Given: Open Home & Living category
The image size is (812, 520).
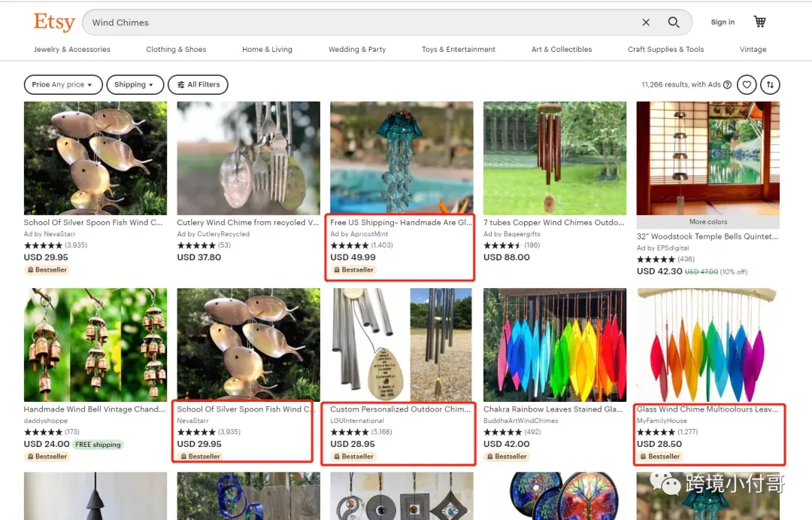Looking at the screenshot, I should [x=267, y=49].
